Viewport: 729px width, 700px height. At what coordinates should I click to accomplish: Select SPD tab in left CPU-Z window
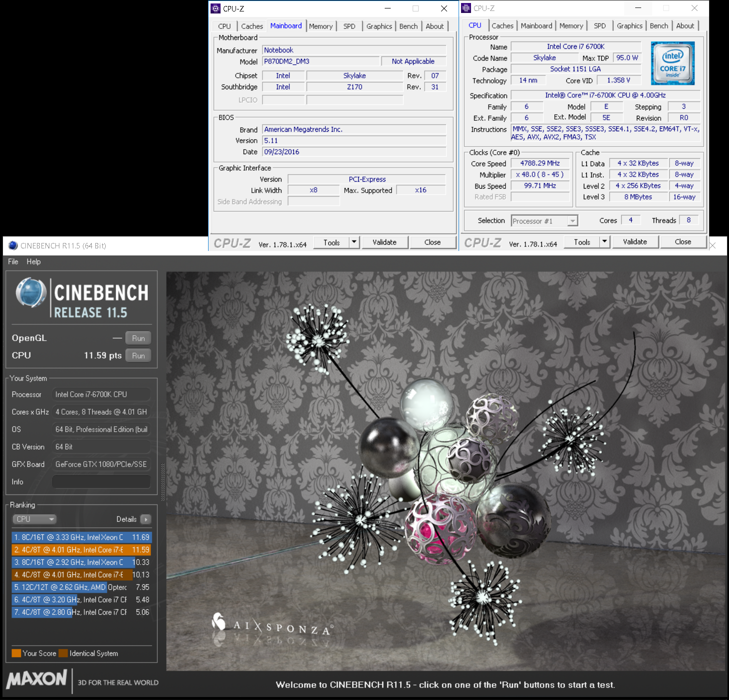coord(349,26)
